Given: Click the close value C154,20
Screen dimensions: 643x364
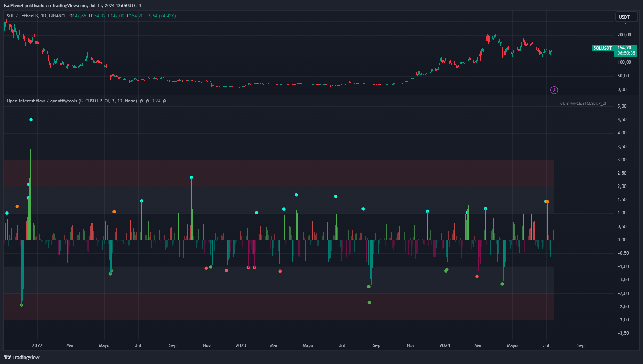Looking at the screenshot, I should coord(135,16).
